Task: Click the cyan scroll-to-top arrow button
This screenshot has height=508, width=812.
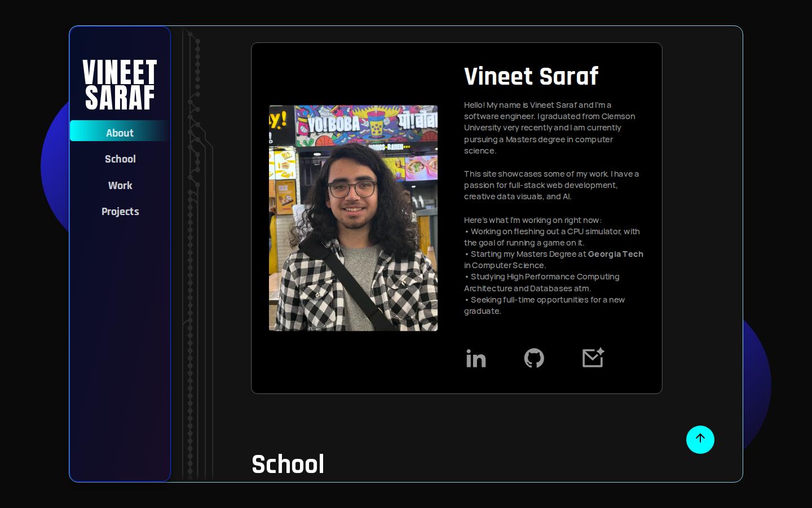Action: pyautogui.click(x=700, y=439)
